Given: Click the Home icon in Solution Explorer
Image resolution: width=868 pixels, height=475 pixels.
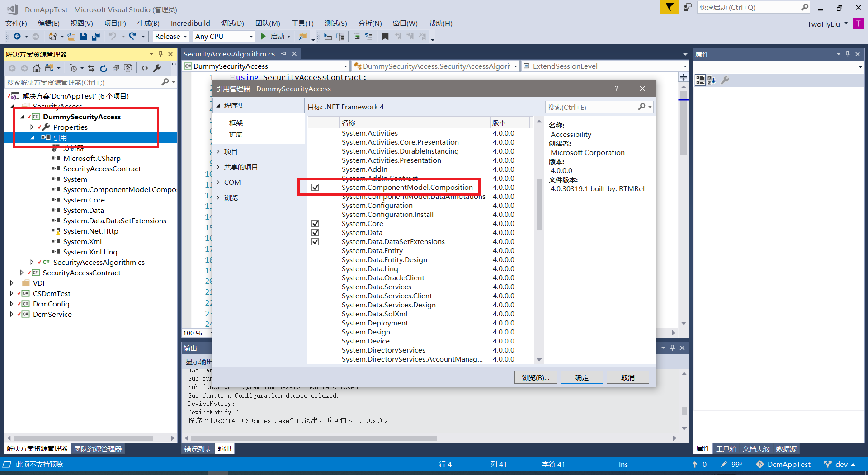Looking at the screenshot, I should click(37, 68).
